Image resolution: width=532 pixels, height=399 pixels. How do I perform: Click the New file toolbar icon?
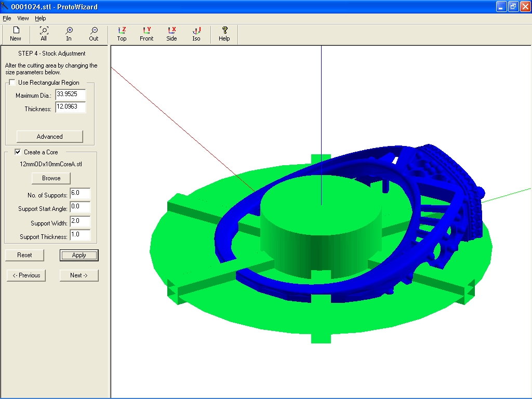[x=16, y=34]
